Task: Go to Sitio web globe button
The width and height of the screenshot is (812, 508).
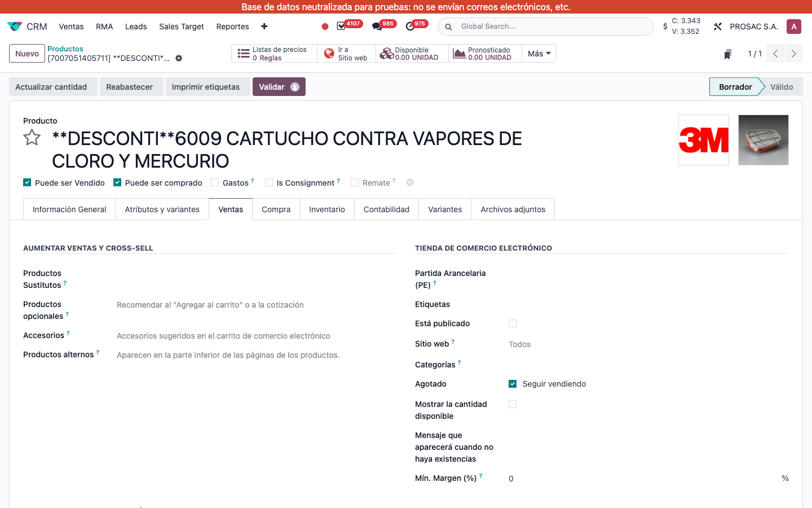Action: pyautogui.click(x=346, y=54)
